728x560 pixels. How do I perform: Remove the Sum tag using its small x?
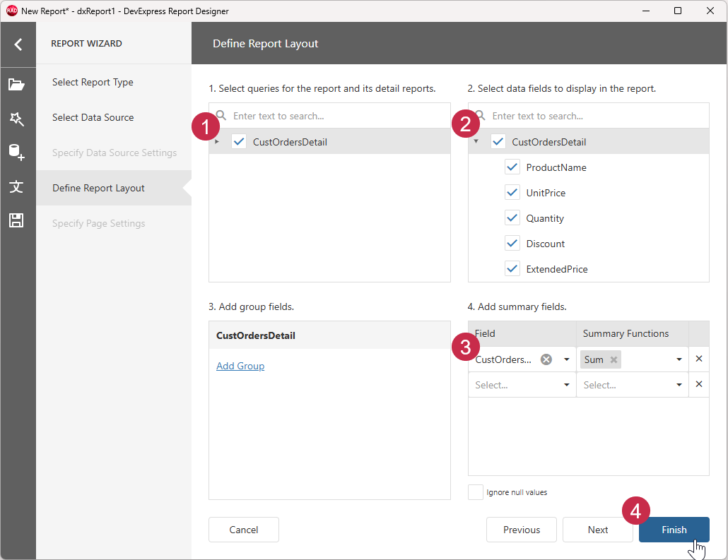pos(613,359)
